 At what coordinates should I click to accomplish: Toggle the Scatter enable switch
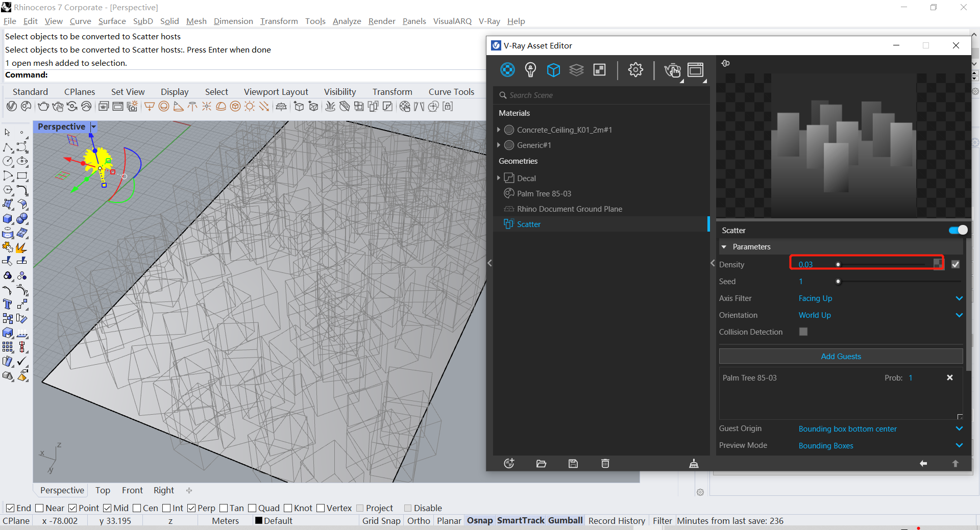pyautogui.click(x=958, y=230)
